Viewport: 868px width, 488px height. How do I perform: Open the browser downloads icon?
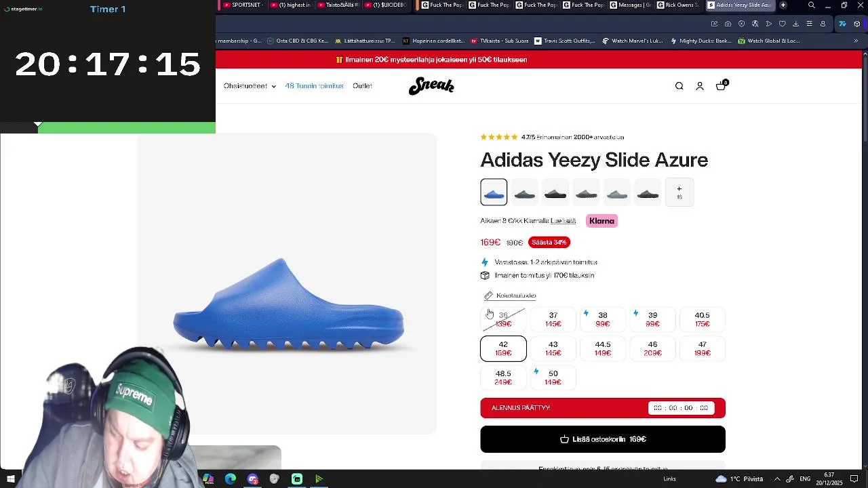tap(795, 24)
